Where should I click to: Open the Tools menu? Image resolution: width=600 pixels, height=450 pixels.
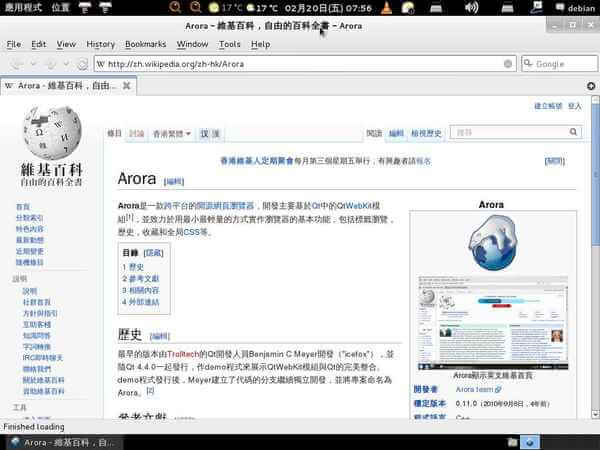click(230, 44)
